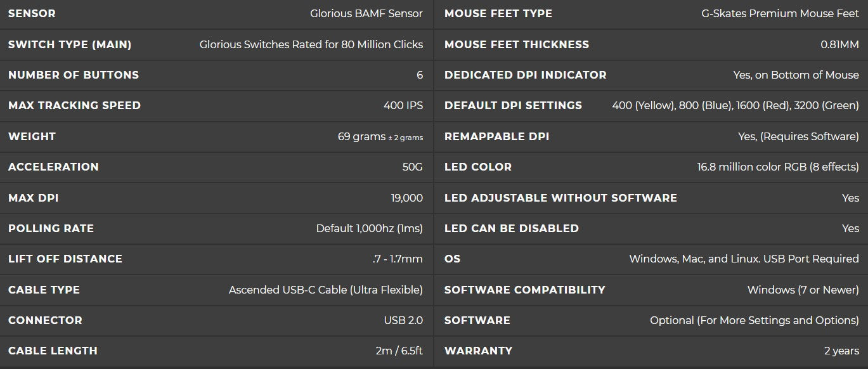
Task: Click the SENSOR spec label
Action: [32, 13]
